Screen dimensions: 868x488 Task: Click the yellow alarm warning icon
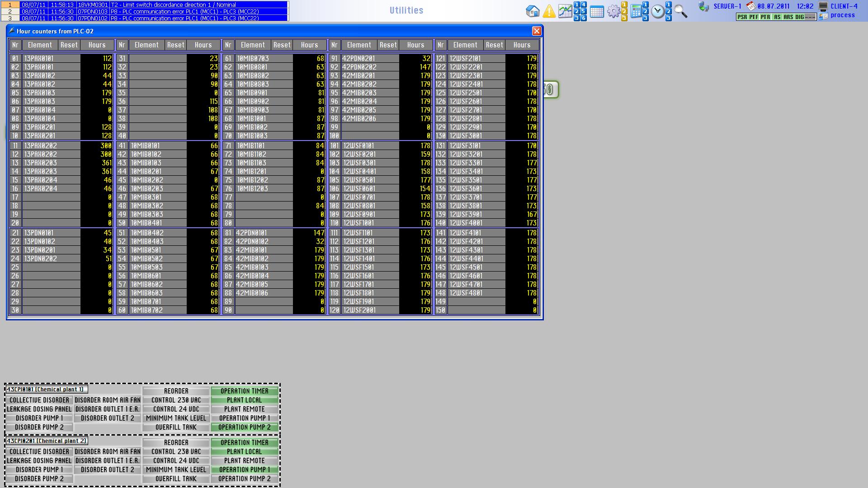coord(549,11)
